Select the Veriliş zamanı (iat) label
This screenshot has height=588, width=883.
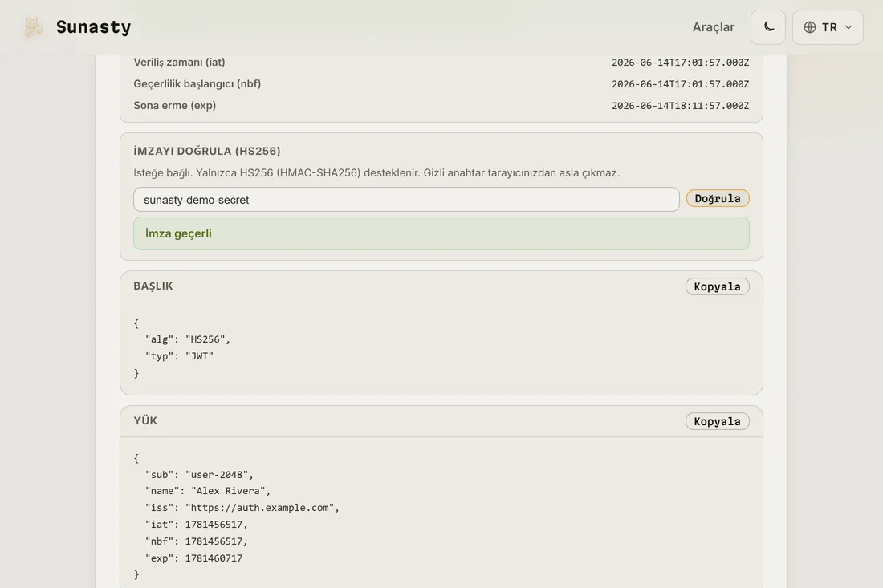click(179, 62)
